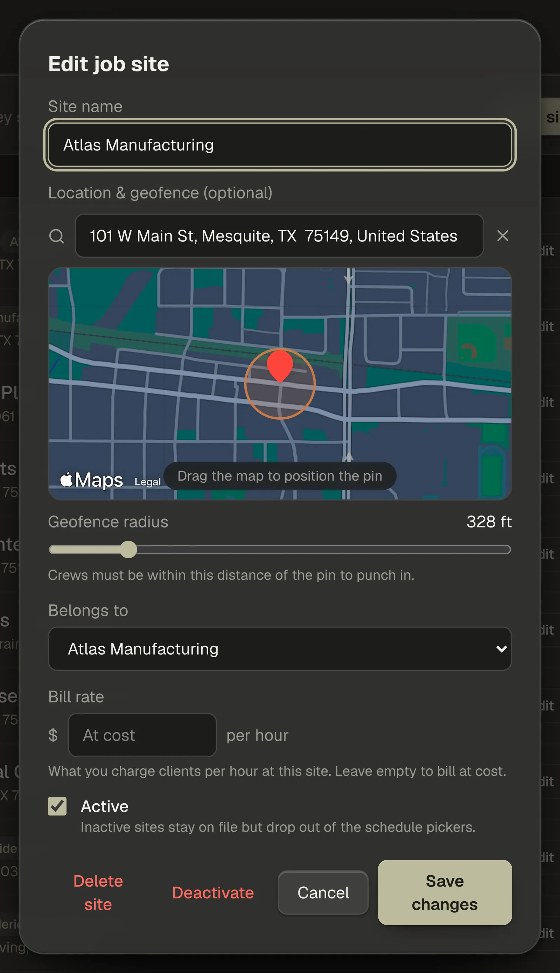The height and width of the screenshot is (973, 560).
Task: Click the 'Drag the map to position the pin' hint
Action: [280, 476]
